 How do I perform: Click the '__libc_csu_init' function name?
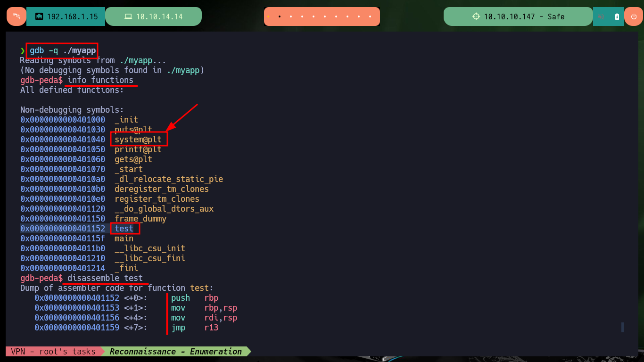150,248
